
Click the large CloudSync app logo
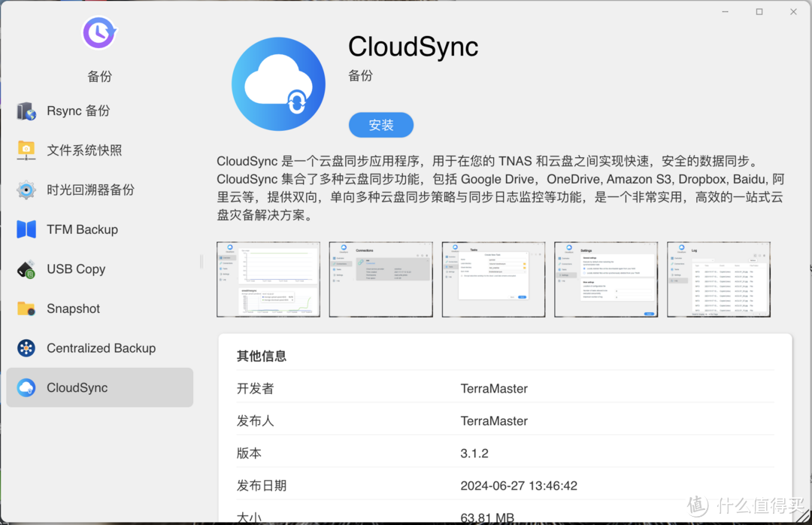[x=278, y=84]
